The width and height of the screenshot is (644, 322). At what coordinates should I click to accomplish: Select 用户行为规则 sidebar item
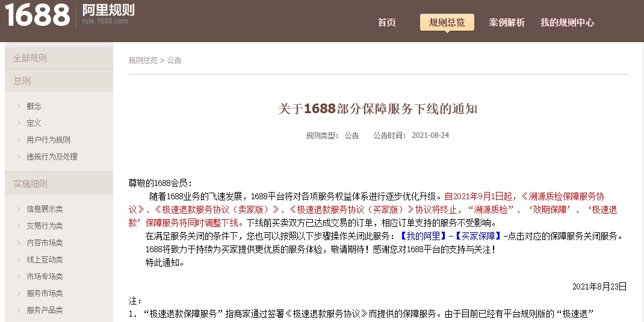click(48, 140)
